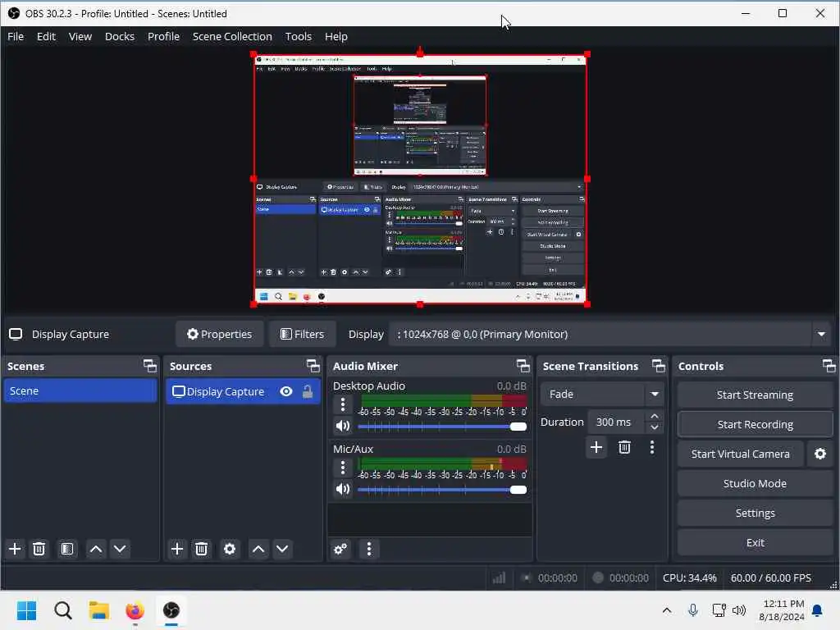
Task: Adjust the Desktop Audio volume slider
Action: pos(442,427)
